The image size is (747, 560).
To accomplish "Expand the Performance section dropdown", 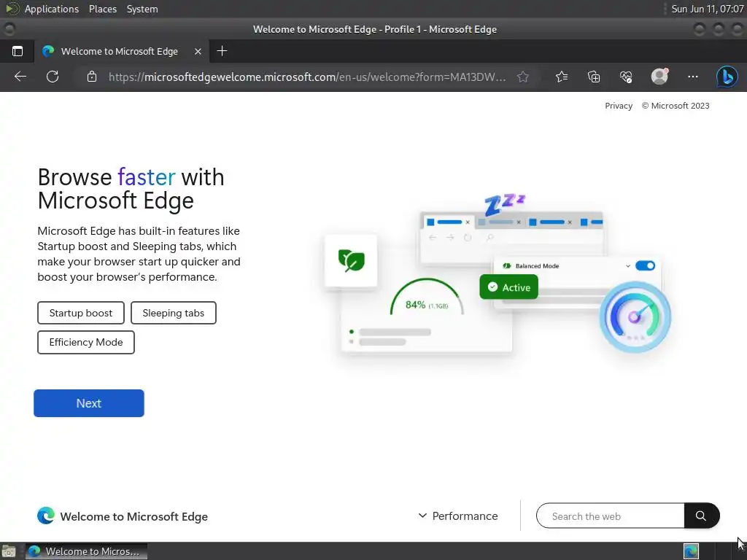I will point(458,516).
